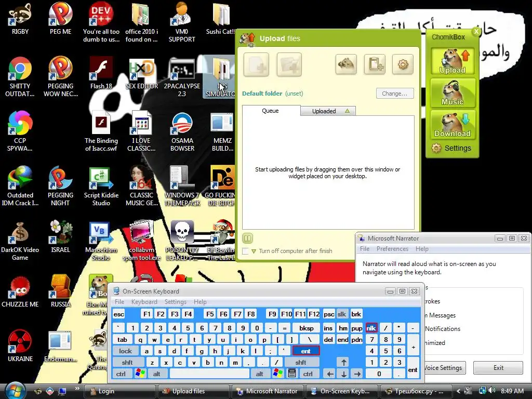The image size is (532, 399).
Task: Switch to Login taskbar button
Action: 120,391
